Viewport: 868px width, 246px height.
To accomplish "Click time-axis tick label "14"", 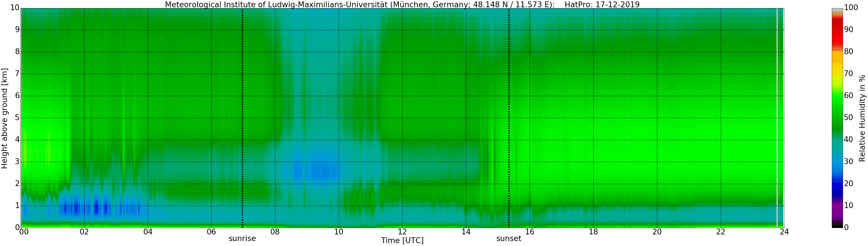I will click(466, 232).
